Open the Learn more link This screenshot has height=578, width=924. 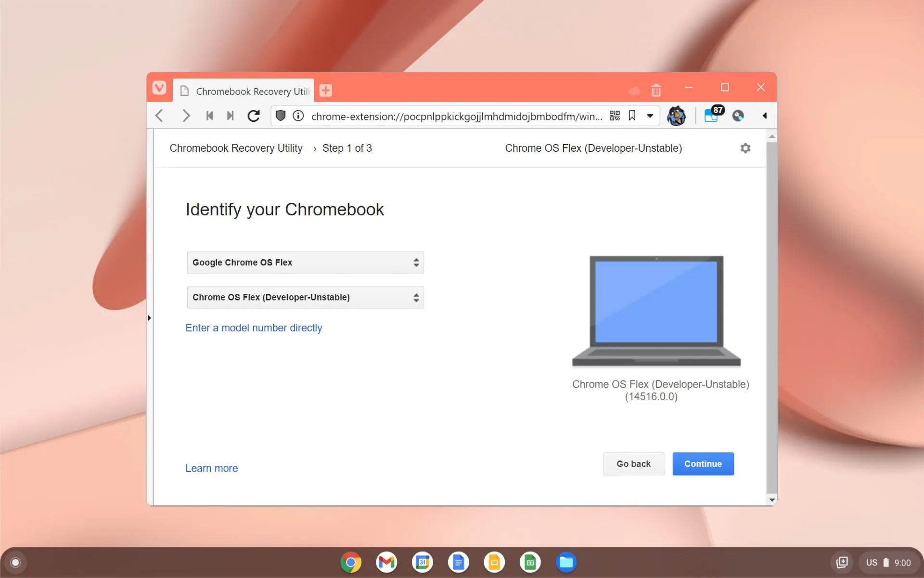coord(211,468)
